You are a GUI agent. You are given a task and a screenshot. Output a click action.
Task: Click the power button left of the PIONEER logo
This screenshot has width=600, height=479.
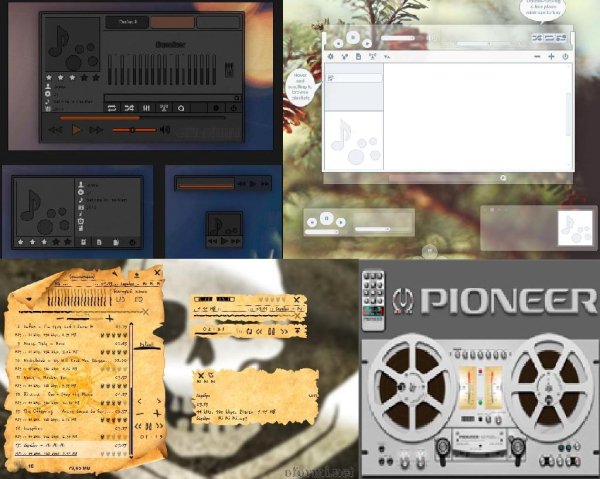tap(403, 301)
